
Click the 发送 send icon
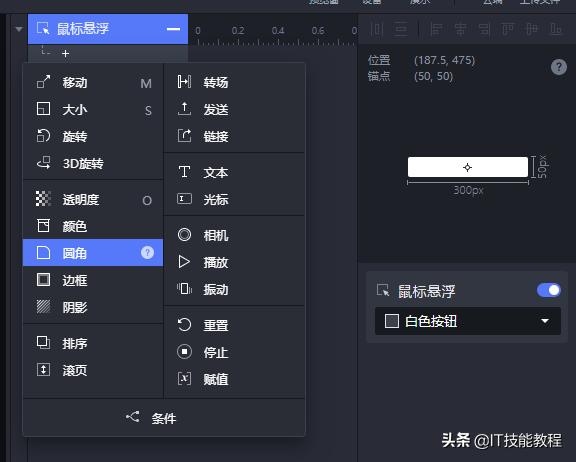(x=184, y=109)
